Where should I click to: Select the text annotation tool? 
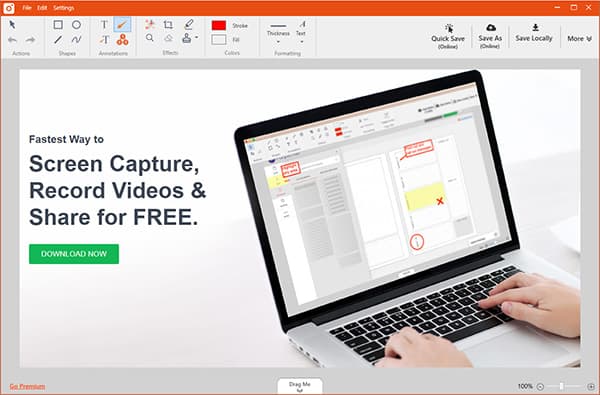tap(104, 25)
